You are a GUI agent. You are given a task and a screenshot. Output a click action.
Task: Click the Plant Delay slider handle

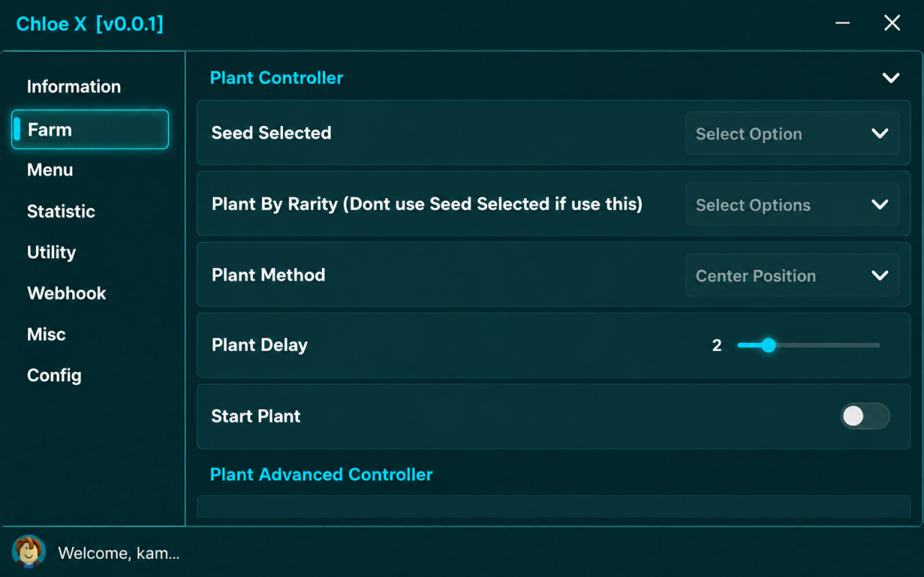tap(769, 345)
